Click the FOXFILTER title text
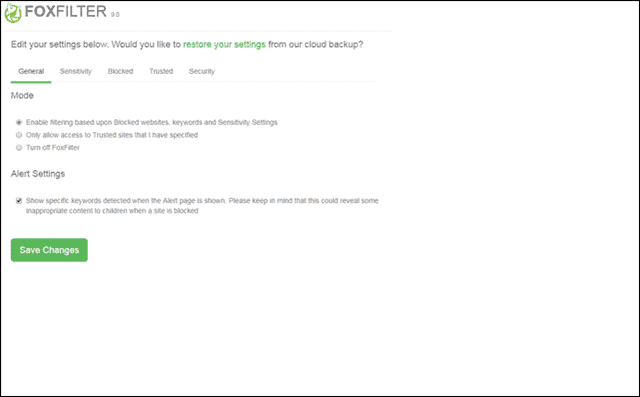 (x=66, y=11)
